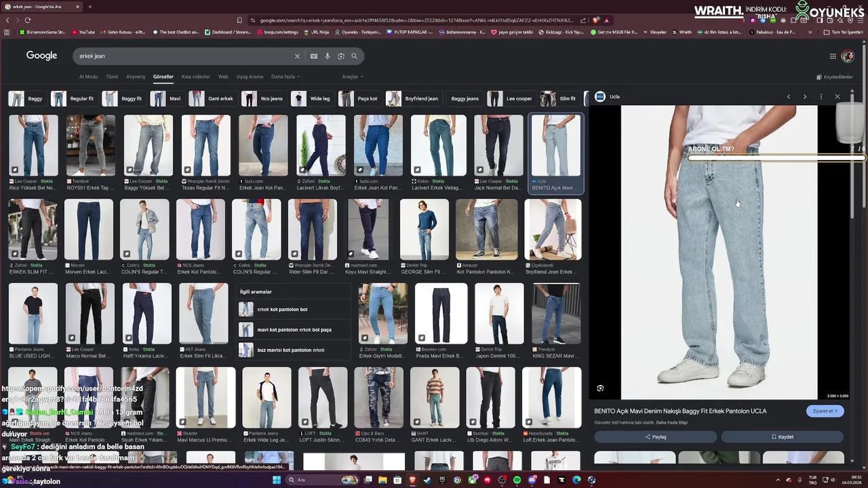Open Steam from the taskbar

click(427, 480)
